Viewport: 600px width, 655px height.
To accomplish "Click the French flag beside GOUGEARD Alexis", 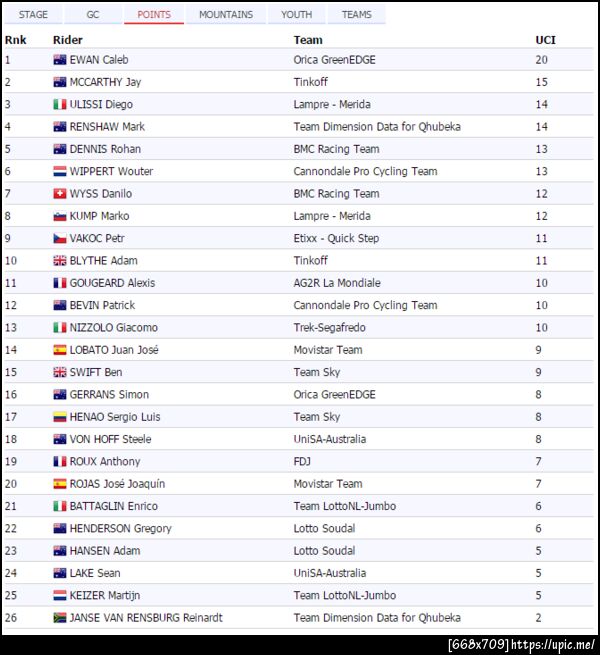I will (60, 283).
